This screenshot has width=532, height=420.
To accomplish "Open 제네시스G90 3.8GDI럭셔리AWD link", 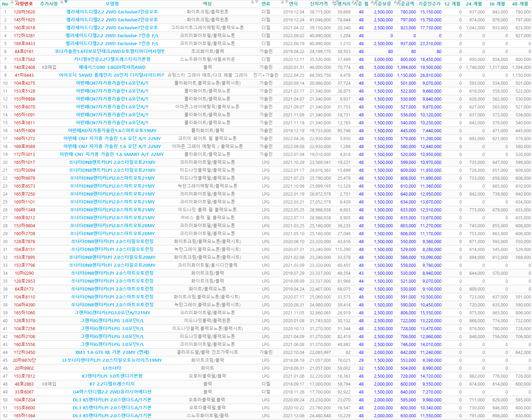I will point(112,67).
